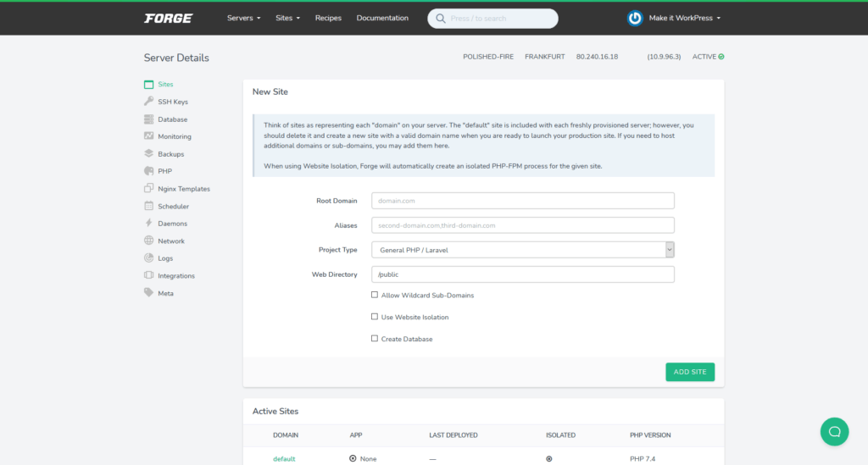The width and height of the screenshot is (868, 465).
Task: View Logs from the sidebar
Action: point(165,258)
